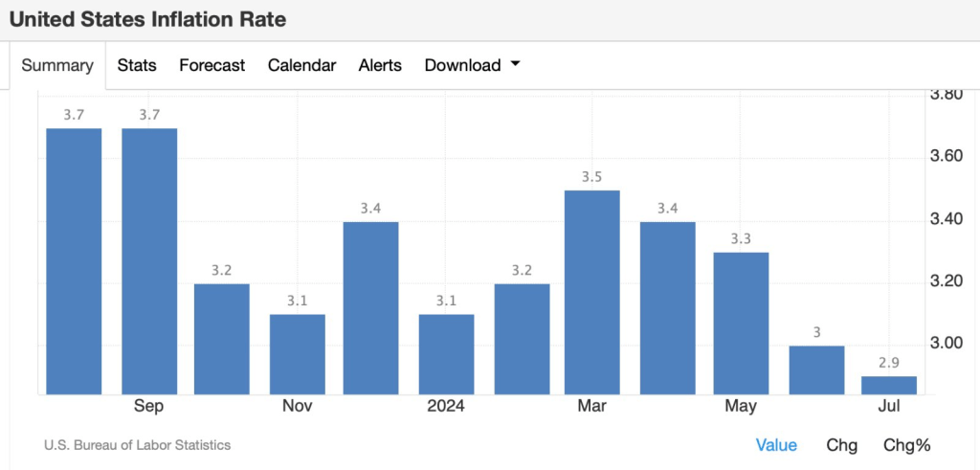The image size is (980, 470).
Task: Switch to the Summary tab
Action: [x=57, y=65]
